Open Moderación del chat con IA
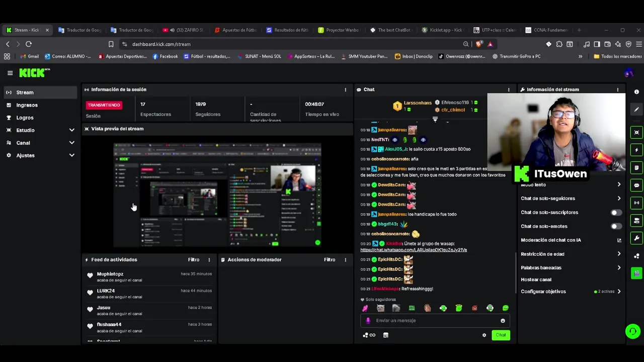 pos(571,240)
